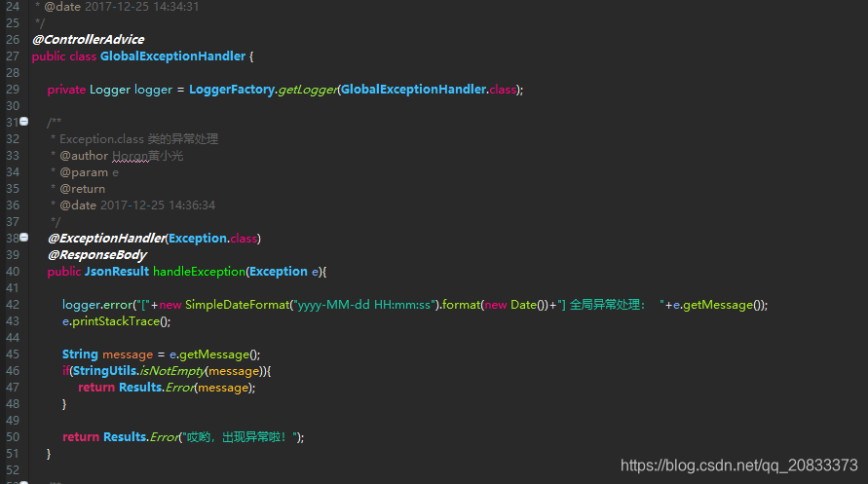Click SimpleDateFormat on line 42

pos(238,305)
